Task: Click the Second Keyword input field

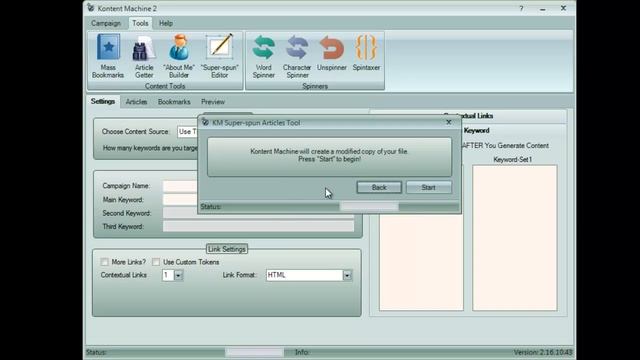Action: 258,213
